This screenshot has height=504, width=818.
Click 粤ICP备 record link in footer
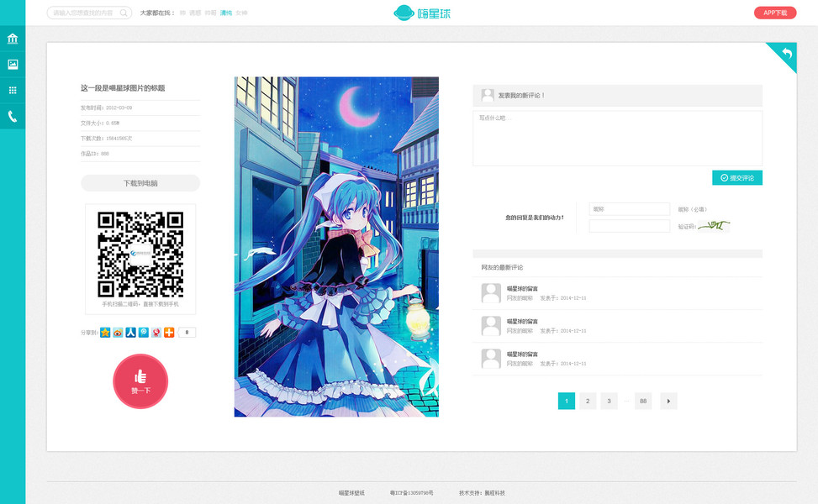[412, 492]
